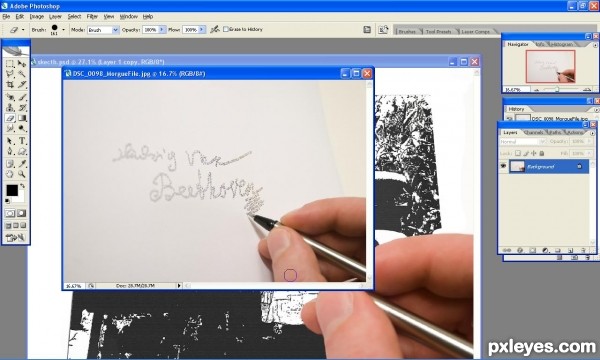Toggle the airbrush option in options bar
Viewport: 600px width, 360px height.
(x=215, y=29)
